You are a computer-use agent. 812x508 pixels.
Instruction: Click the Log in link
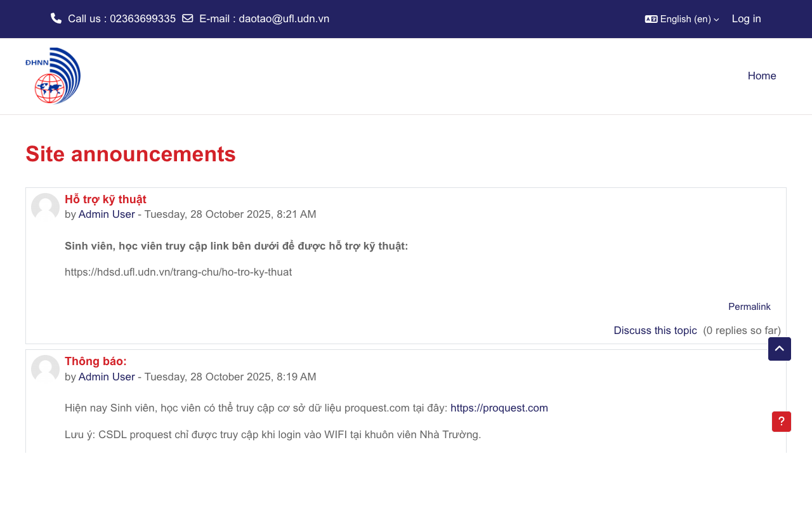pos(746,18)
